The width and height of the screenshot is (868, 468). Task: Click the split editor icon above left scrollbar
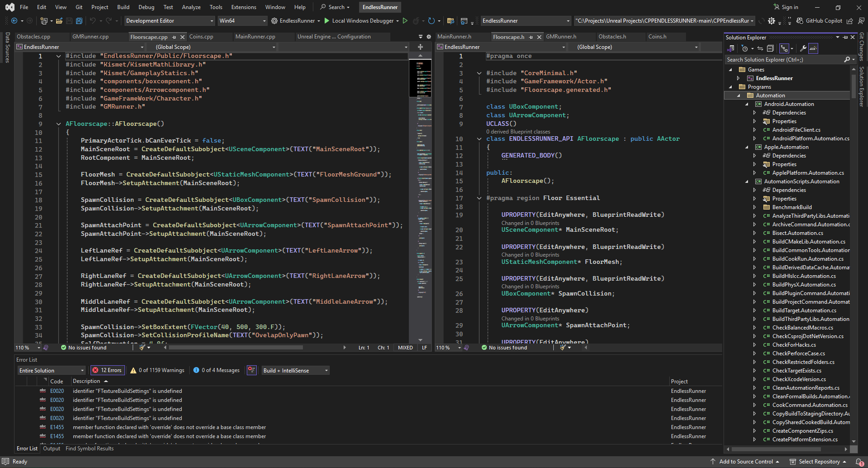(420, 47)
